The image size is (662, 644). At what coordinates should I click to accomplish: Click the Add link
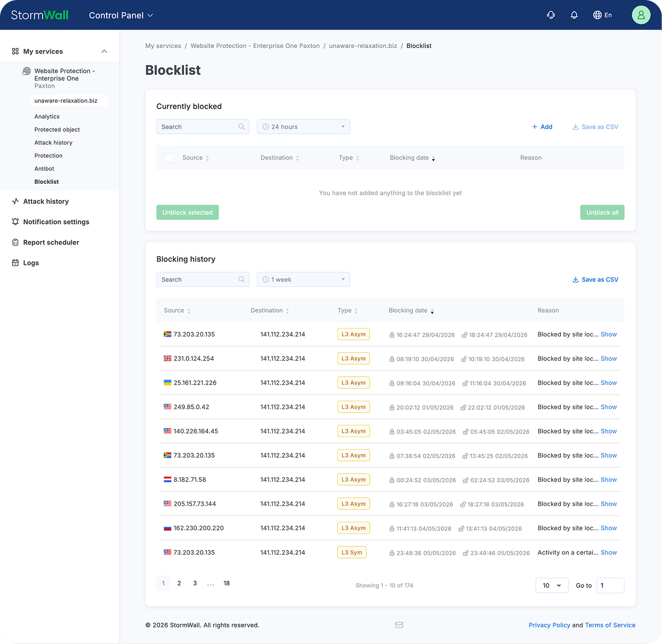click(x=542, y=127)
